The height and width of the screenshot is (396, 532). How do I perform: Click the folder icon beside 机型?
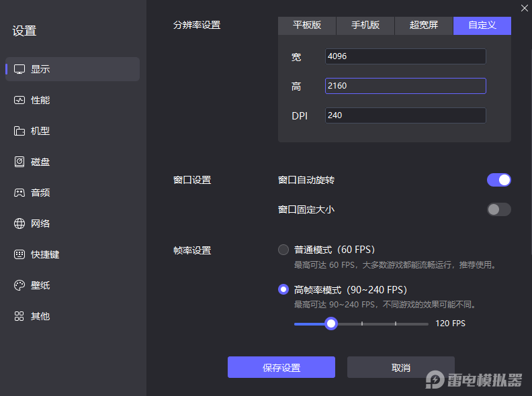pos(19,131)
